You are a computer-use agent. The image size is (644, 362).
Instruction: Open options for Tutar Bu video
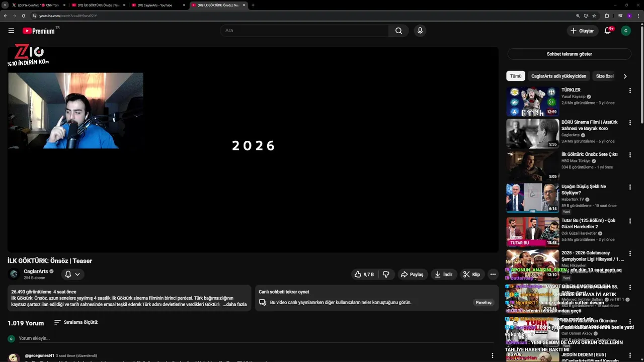point(630,221)
